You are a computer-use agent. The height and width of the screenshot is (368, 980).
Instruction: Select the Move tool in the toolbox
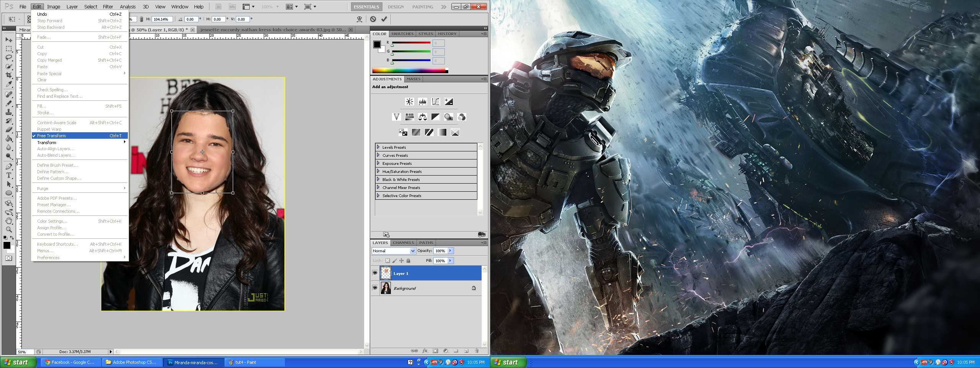9,40
